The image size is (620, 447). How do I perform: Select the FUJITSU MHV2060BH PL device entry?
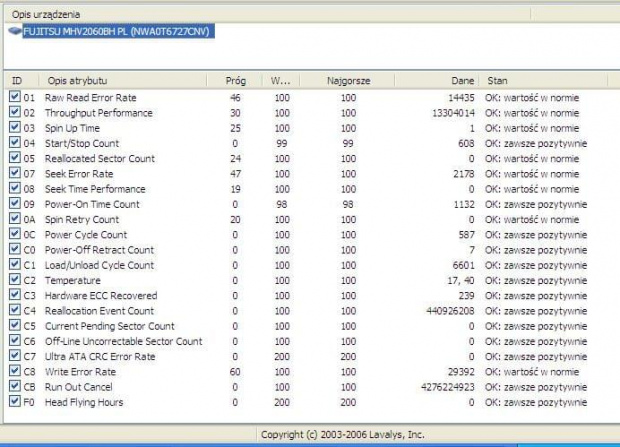(x=118, y=31)
